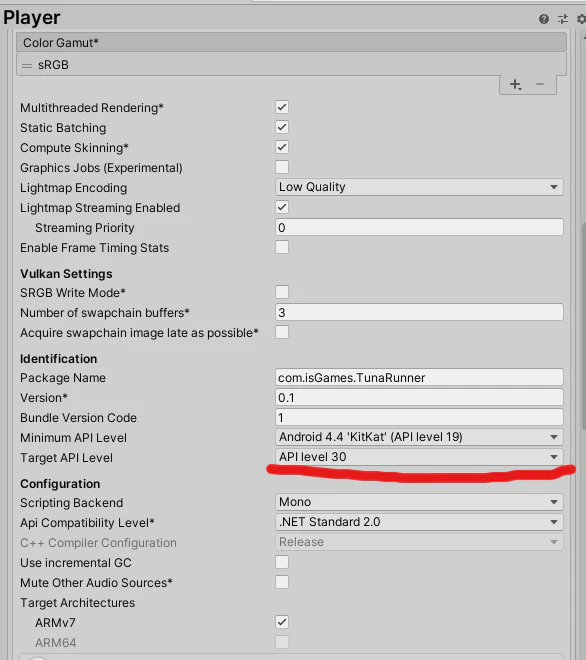Disable the Multithreaded Rendering checkbox

[x=282, y=107]
